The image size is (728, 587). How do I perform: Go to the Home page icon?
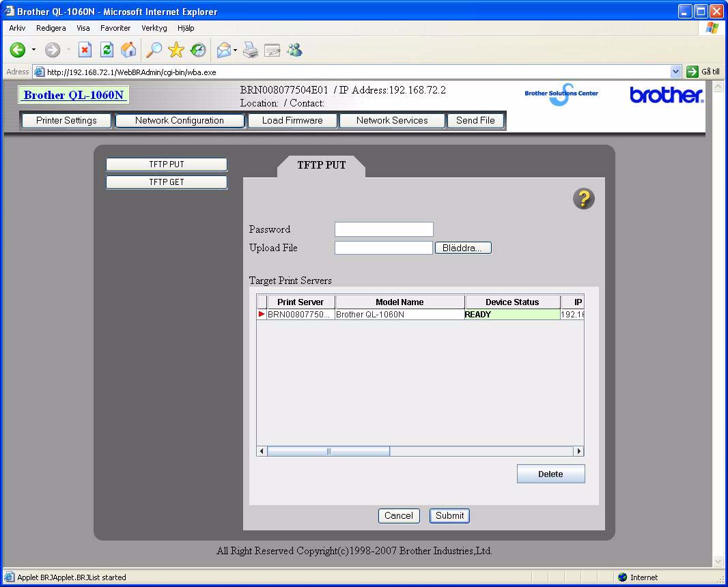[128, 50]
